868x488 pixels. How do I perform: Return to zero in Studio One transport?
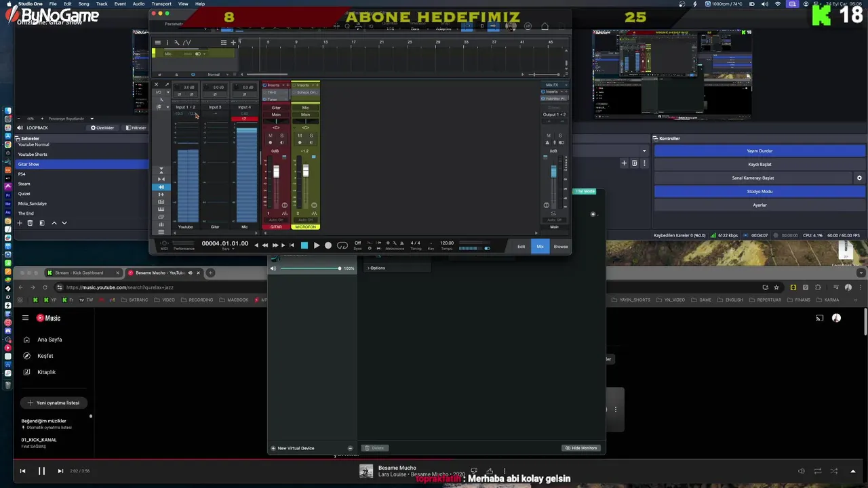[x=292, y=245]
